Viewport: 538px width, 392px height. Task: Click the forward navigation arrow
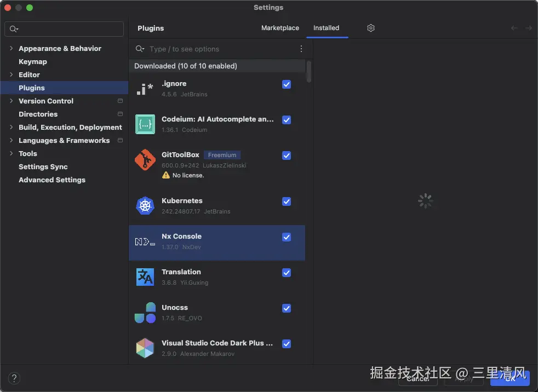pos(528,28)
